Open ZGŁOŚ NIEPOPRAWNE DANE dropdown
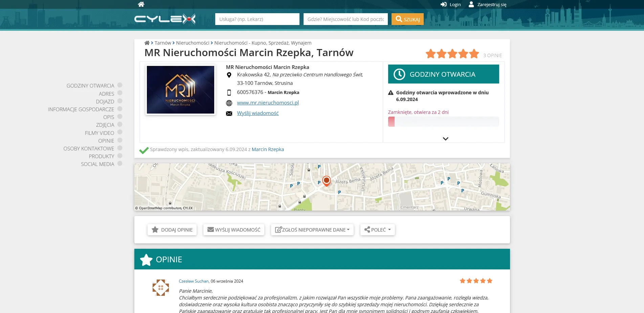Image resolution: width=644 pixels, height=313 pixels. point(312,230)
